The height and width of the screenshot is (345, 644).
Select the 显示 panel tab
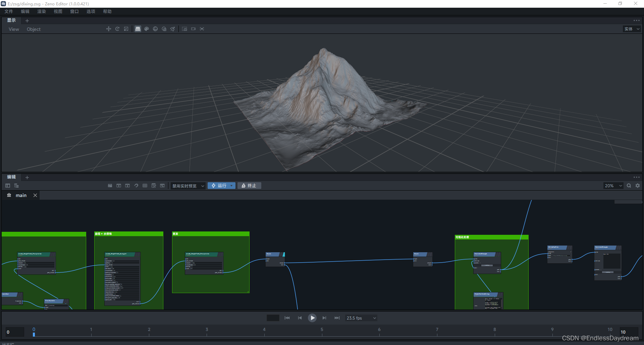pos(11,20)
